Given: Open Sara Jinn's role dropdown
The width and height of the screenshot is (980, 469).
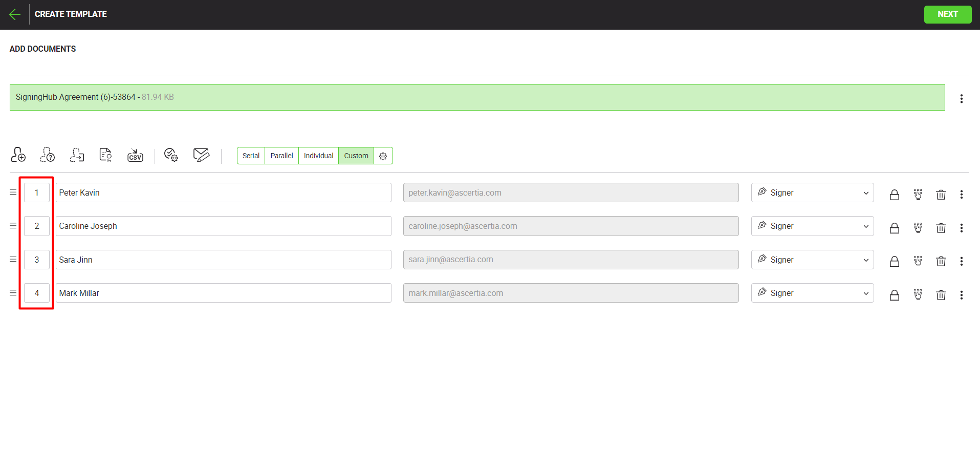Looking at the screenshot, I should (x=812, y=260).
